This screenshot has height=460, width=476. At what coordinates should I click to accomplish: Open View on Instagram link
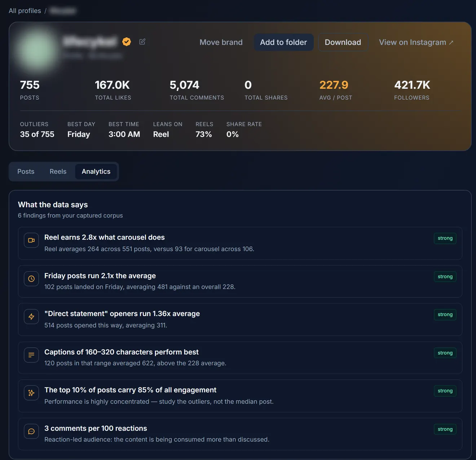(416, 42)
